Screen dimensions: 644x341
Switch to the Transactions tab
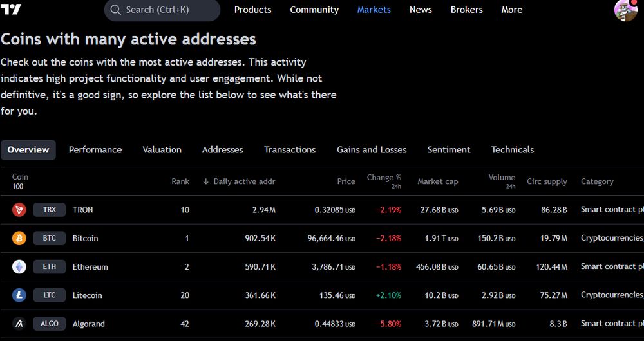coord(290,150)
